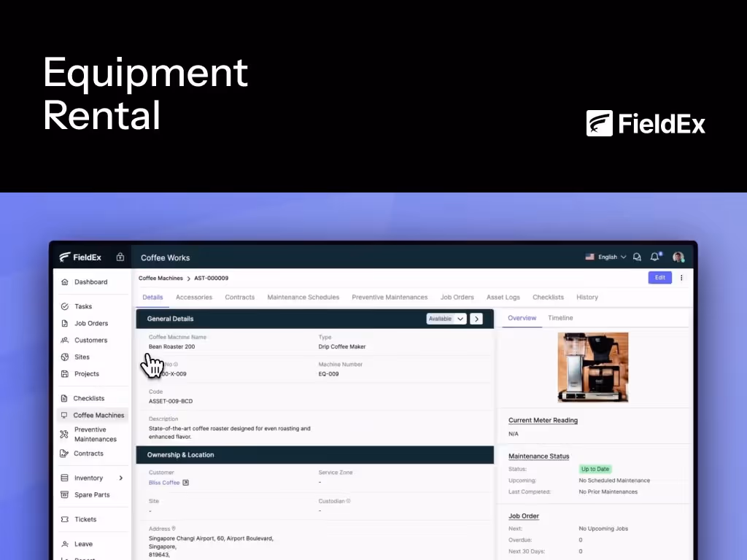Open the Job Orders tab
Viewport: 747px width, 560px height.
[x=457, y=297]
